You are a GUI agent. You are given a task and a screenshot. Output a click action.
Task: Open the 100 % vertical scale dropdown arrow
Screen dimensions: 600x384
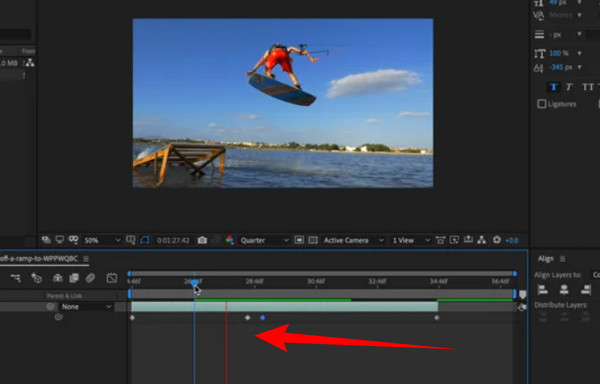point(579,53)
